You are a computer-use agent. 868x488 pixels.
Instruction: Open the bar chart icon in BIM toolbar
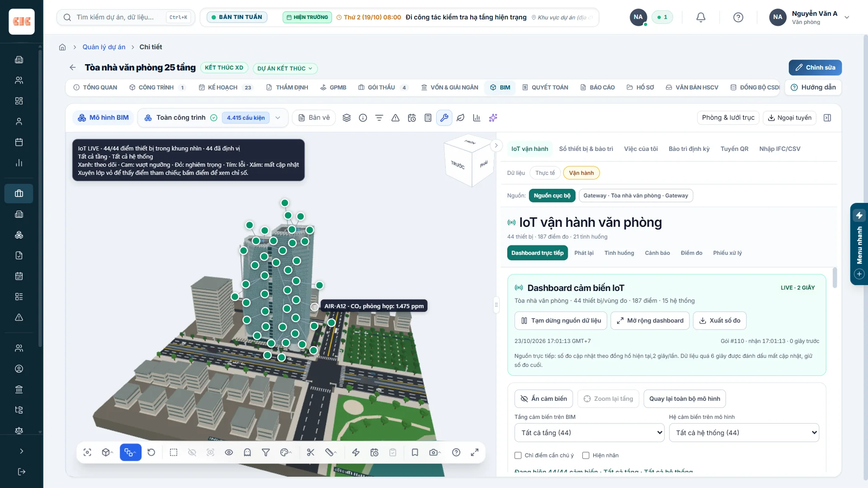(476, 117)
